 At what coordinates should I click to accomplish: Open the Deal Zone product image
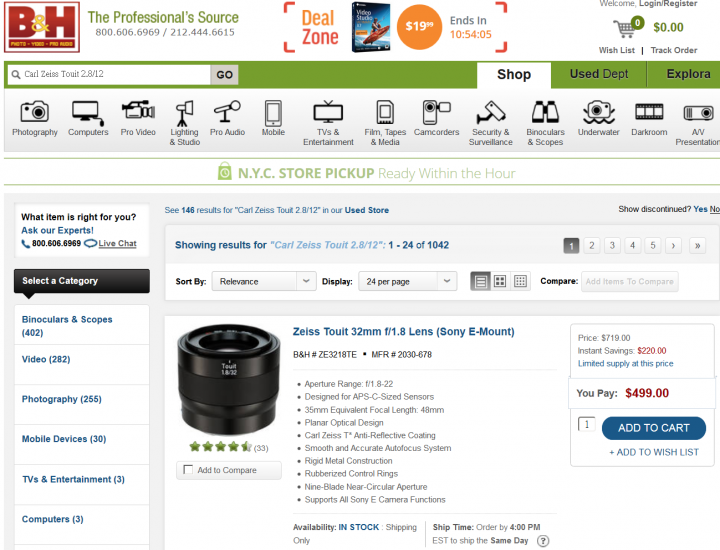pyautogui.click(x=371, y=27)
